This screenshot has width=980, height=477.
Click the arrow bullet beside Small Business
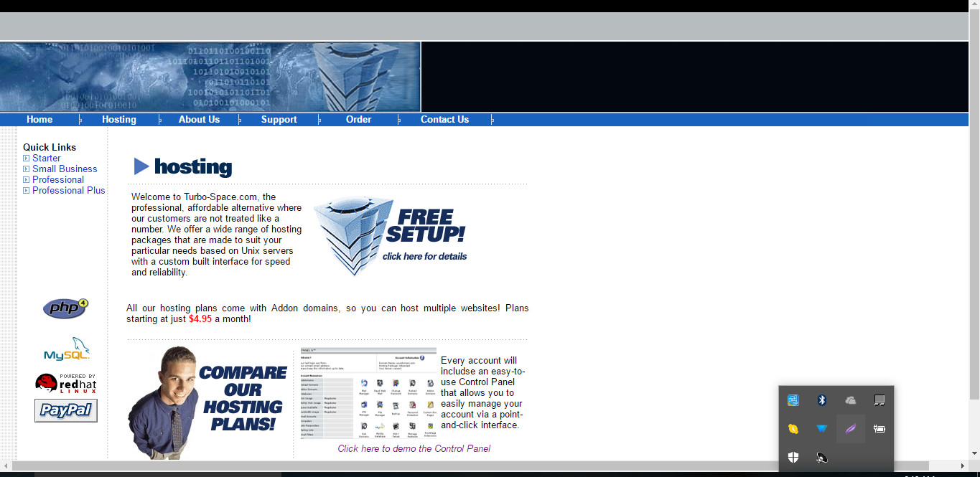27,169
